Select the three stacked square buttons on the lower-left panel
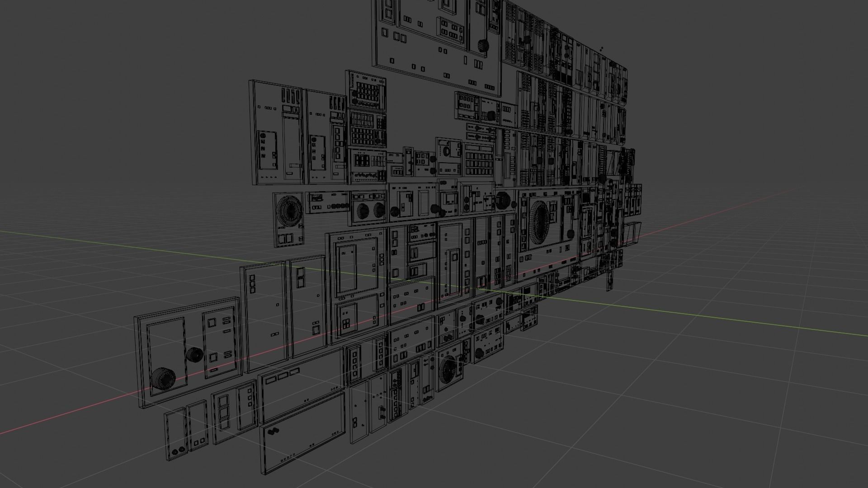 225,413
